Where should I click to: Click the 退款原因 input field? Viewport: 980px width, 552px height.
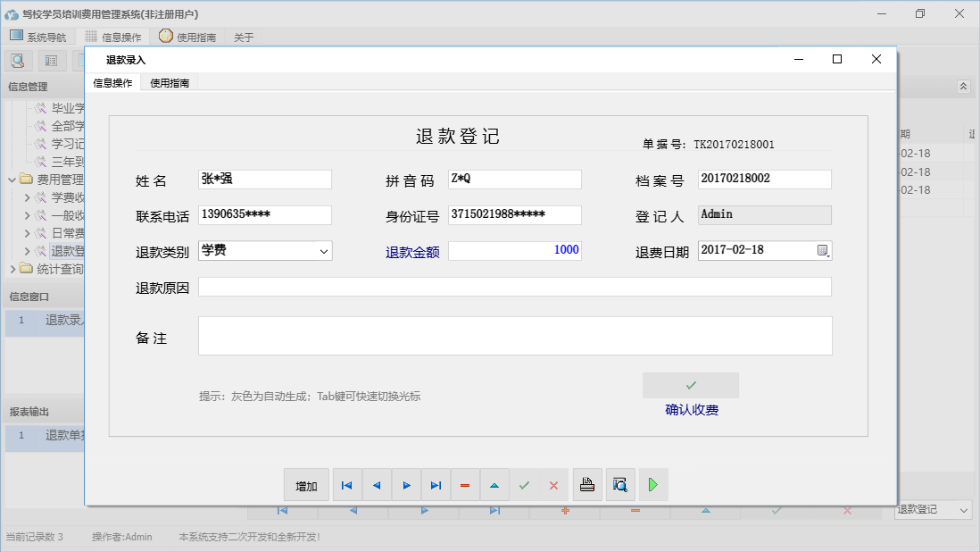(514, 287)
